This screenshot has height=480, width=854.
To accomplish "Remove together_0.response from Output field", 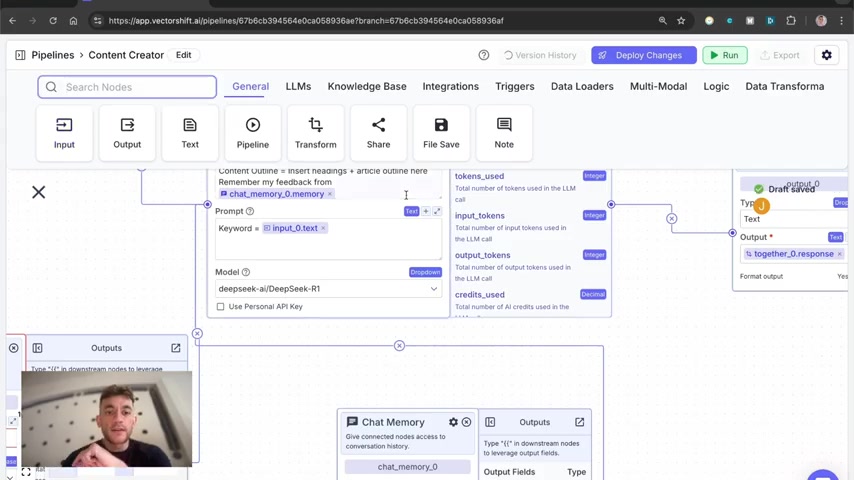I will click(840, 254).
